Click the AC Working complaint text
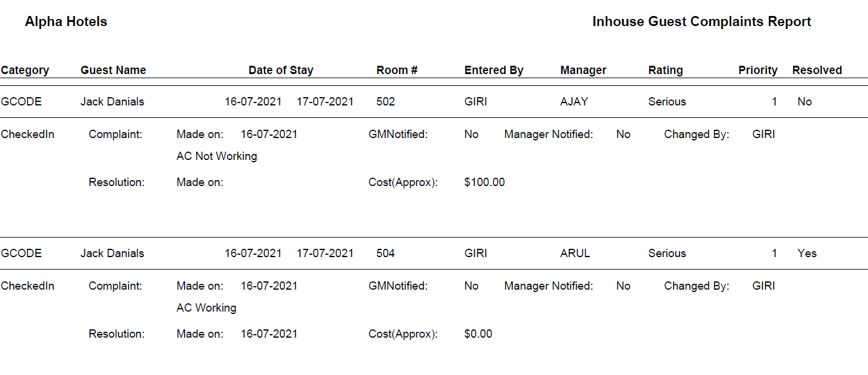This screenshot has width=868, height=375. click(x=206, y=308)
